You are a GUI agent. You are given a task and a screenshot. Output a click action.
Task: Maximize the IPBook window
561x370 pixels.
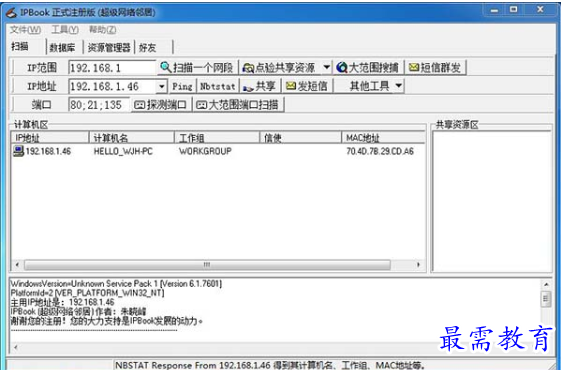pyautogui.click(x=514, y=10)
